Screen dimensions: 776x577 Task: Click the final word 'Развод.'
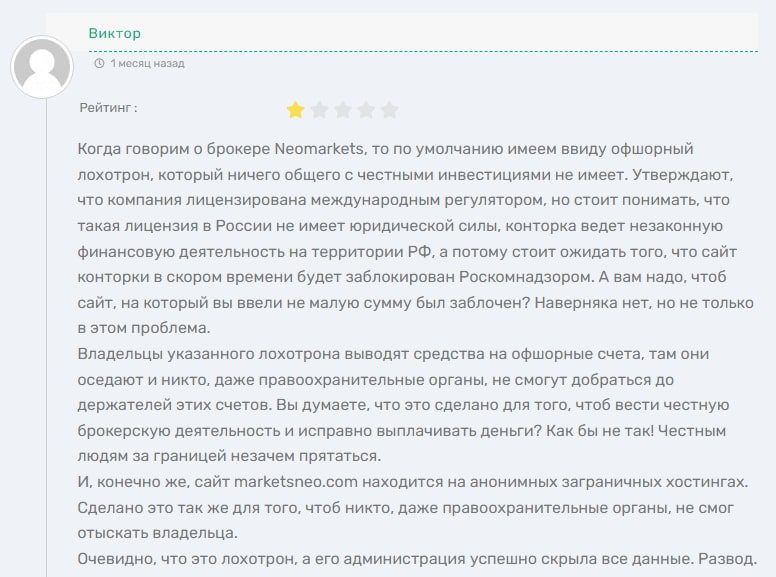(728, 559)
